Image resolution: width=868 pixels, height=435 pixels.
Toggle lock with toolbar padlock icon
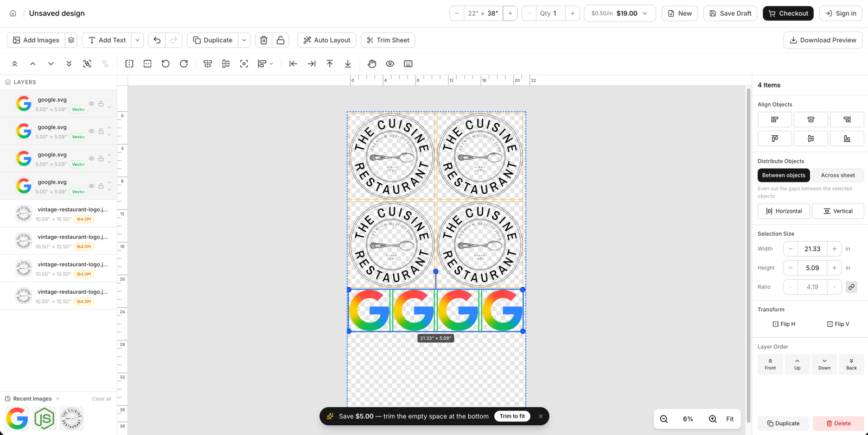click(x=280, y=40)
